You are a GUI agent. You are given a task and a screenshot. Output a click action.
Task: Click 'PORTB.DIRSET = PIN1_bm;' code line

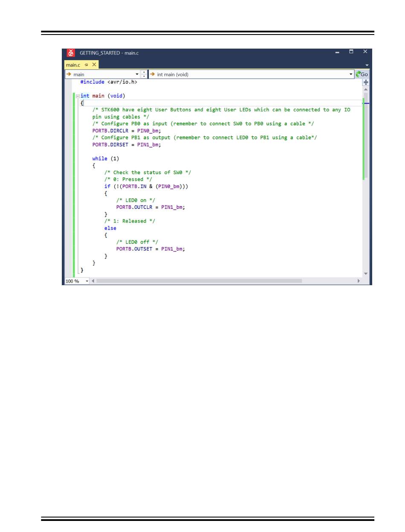[127, 145]
